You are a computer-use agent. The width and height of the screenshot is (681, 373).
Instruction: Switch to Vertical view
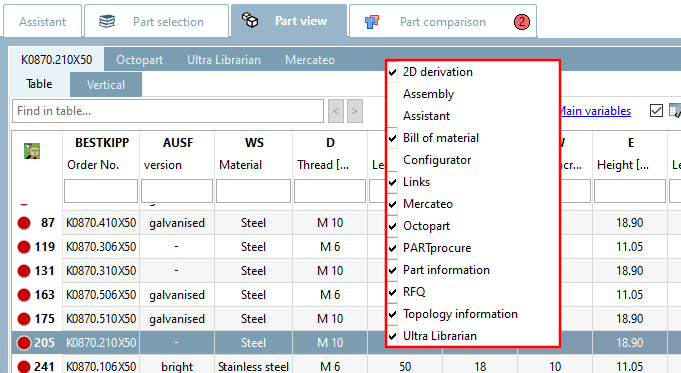(106, 85)
